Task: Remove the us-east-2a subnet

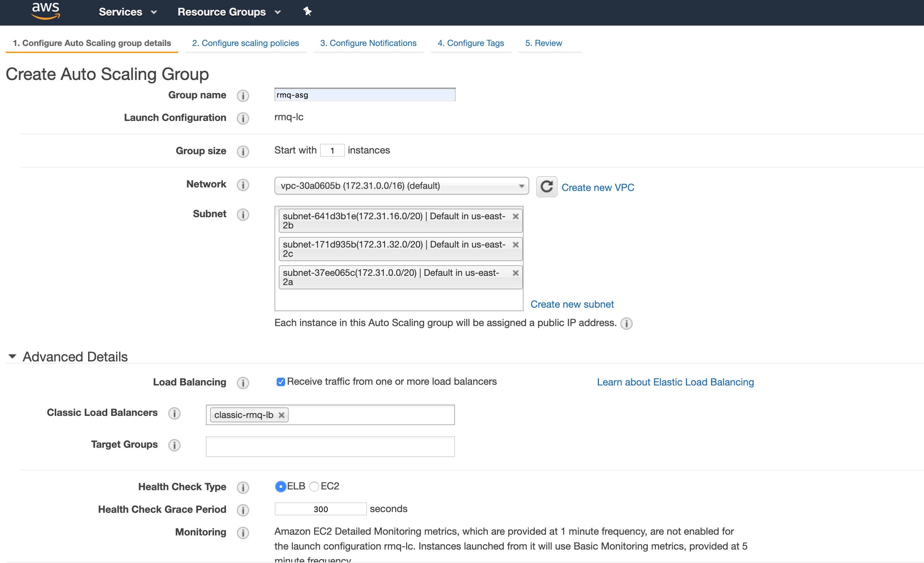Action: click(x=516, y=273)
